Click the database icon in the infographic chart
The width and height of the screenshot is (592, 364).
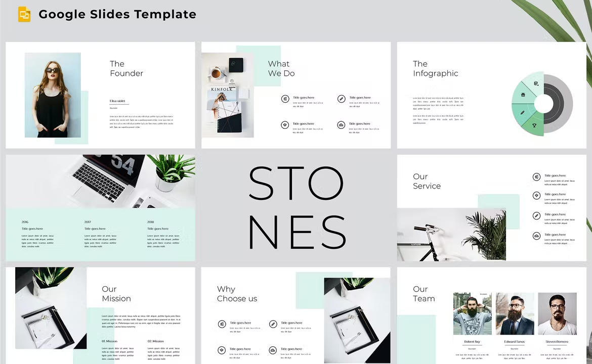[536, 83]
